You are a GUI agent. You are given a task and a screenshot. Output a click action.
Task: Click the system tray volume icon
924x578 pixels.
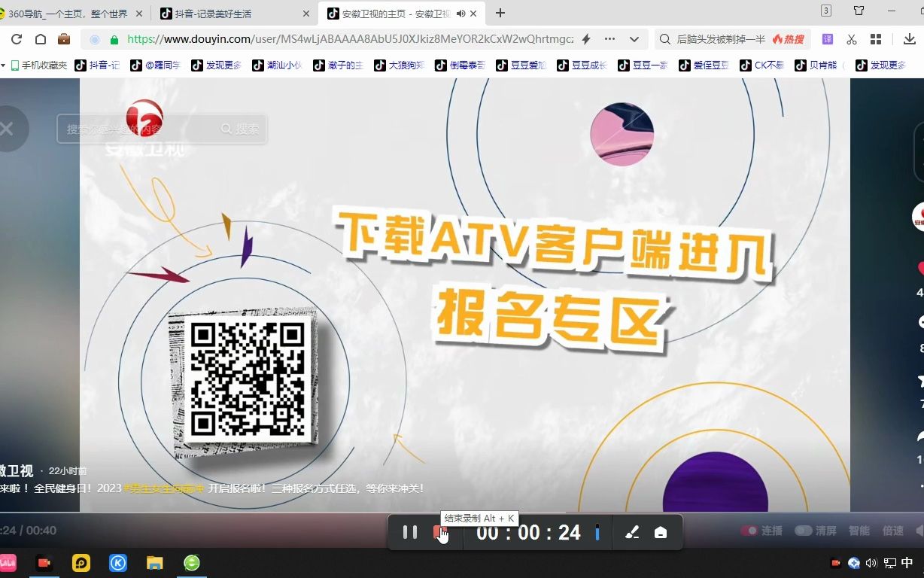click(871, 563)
